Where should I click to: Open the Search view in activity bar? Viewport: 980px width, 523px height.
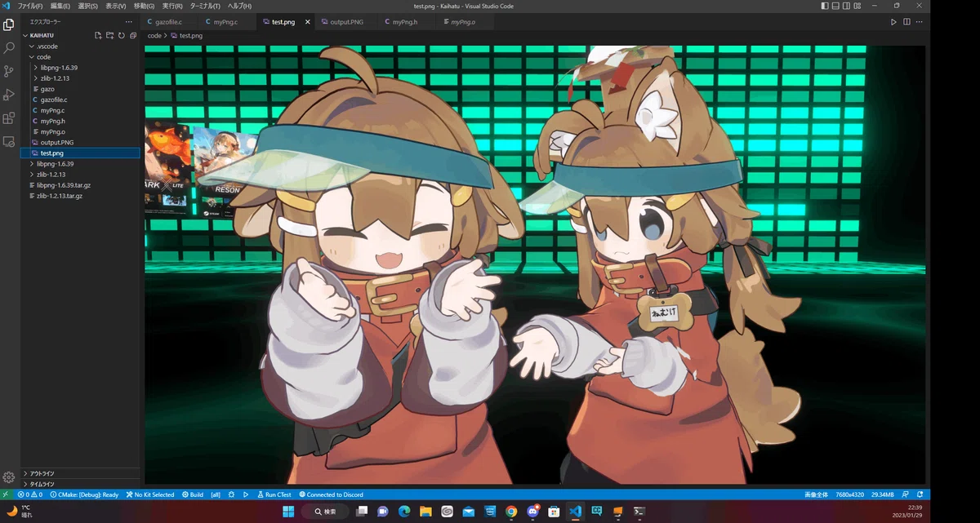coord(9,48)
